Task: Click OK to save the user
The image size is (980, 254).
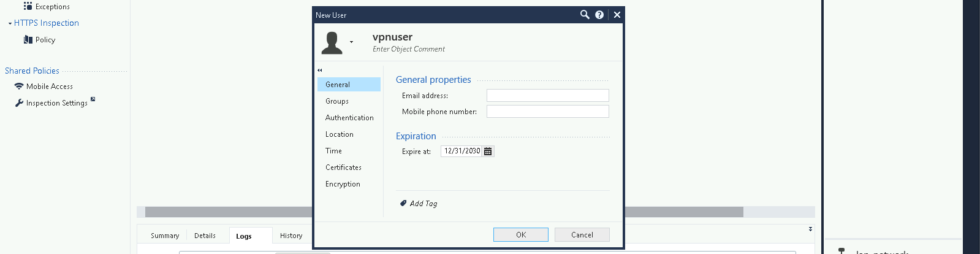Action: pos(520,235)
